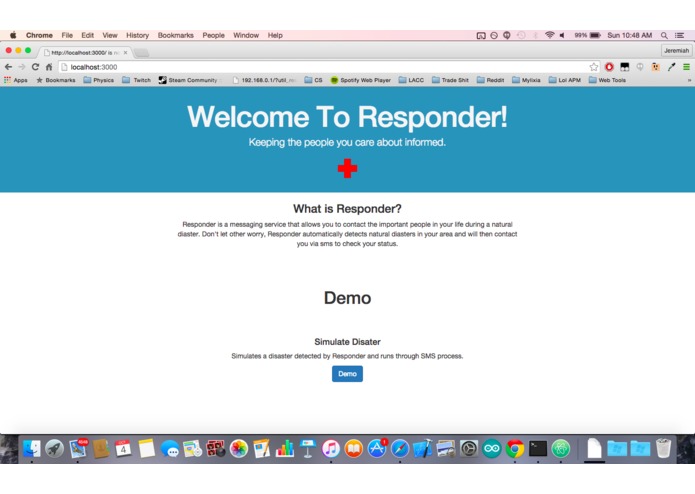Screen dimensions: 695x494
Task: Click the volume speaker icon
Action: (562, 35)
